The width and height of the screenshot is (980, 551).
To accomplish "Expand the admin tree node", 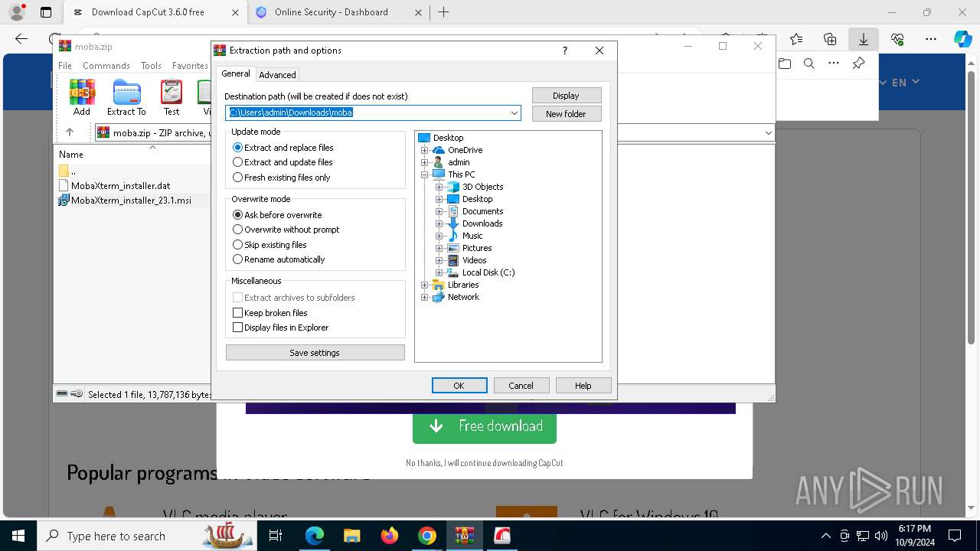I will point(424,162).
